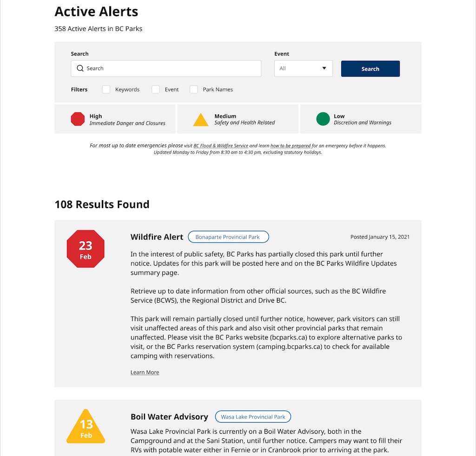Click the Boil Water Advisory heading

169,417
